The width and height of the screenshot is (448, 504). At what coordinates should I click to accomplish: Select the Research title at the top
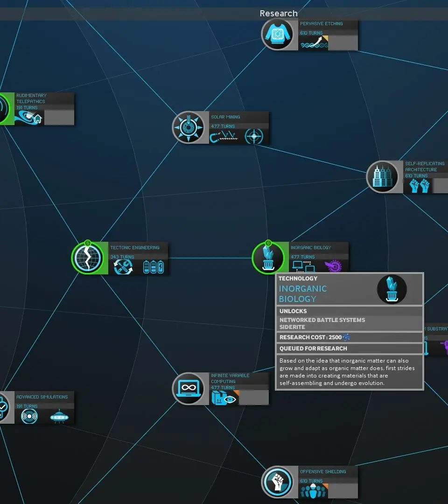click(x=279, y=13)
